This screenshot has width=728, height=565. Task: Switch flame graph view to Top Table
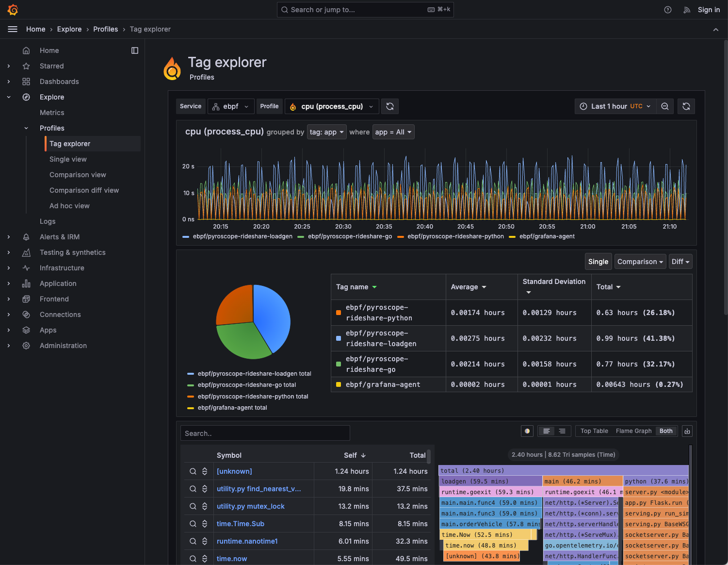pyautogui.click(x=594, y=431)
